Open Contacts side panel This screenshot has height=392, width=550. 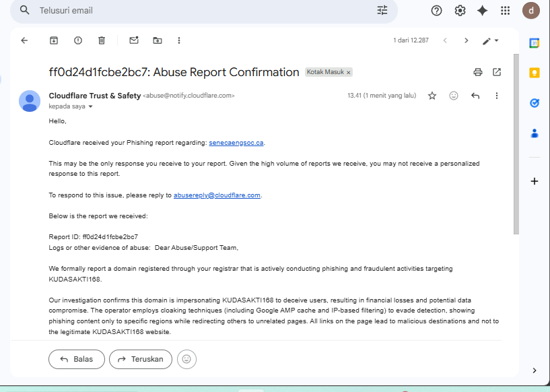(535, 133)
